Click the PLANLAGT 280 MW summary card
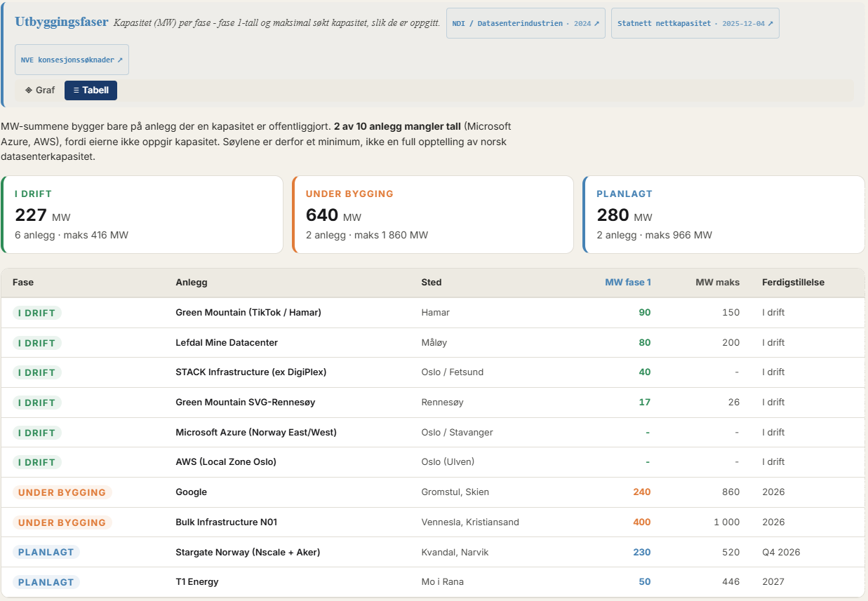 723,214
